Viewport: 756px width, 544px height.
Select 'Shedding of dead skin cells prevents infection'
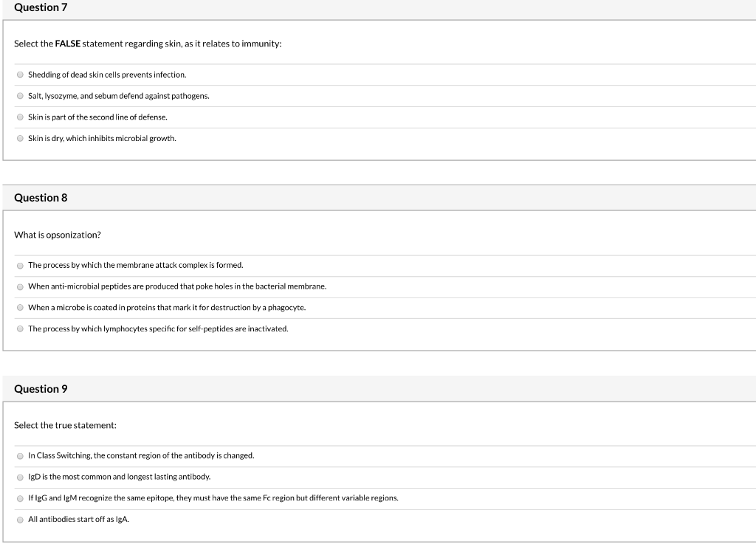[x=20, y=75]
